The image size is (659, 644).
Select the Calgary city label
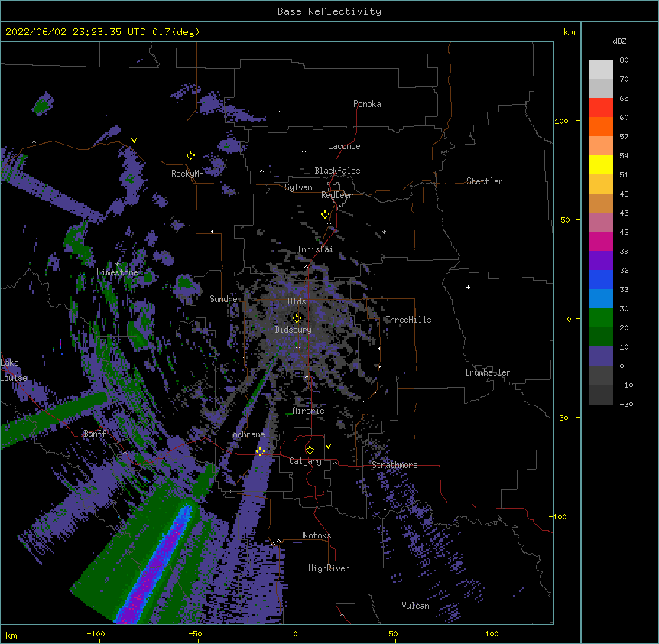coord(305,461)
